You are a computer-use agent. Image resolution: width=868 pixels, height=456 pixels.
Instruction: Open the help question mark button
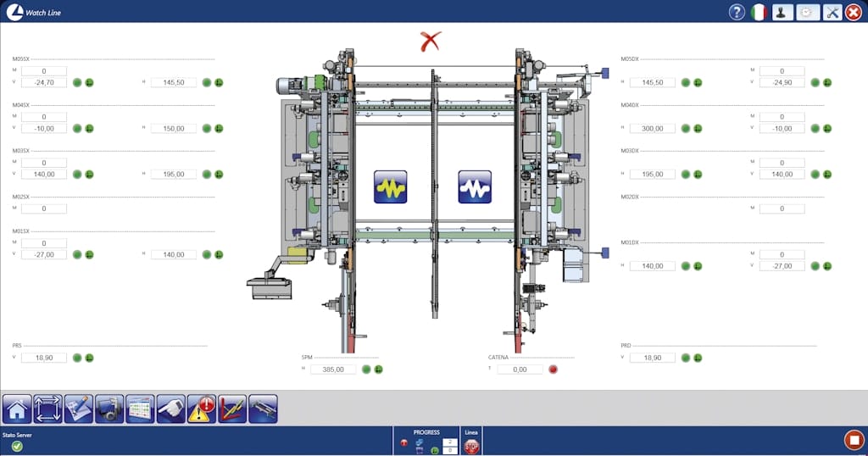point(736,13)
